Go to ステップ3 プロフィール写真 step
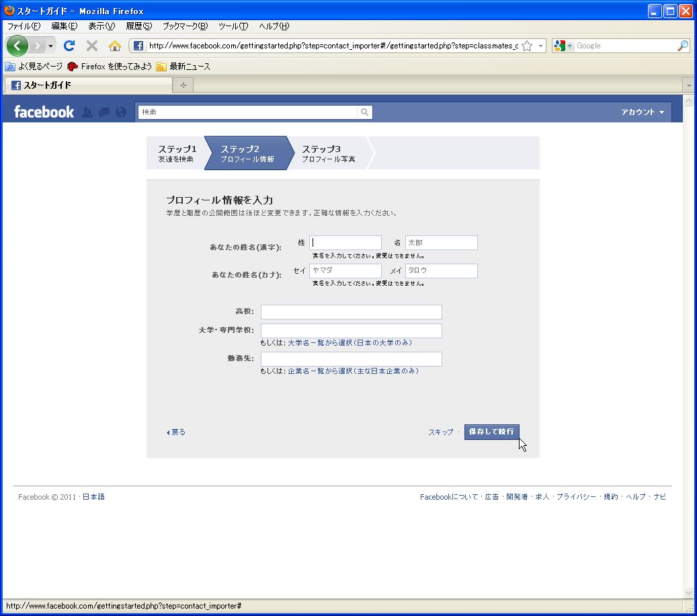697x616 pixels. click(329, 153)
